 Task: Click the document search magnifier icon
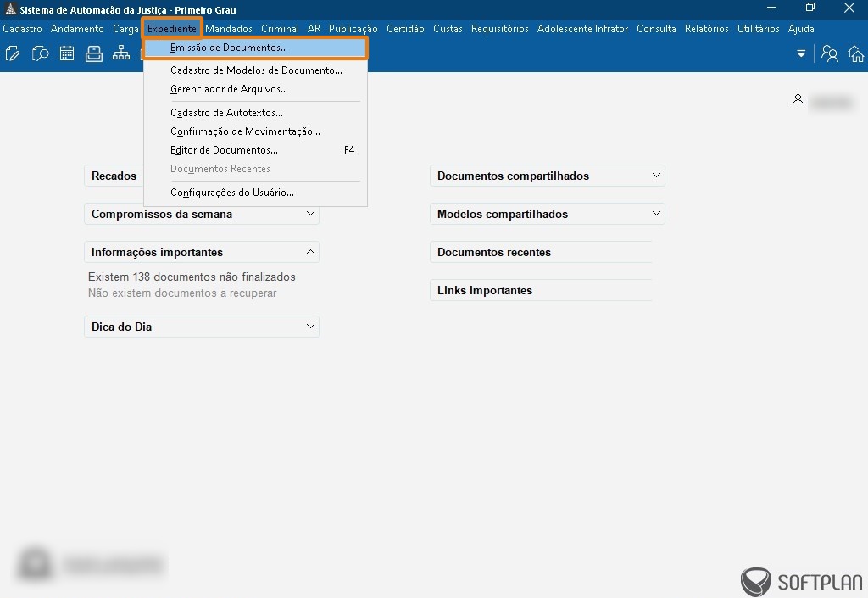40,53
